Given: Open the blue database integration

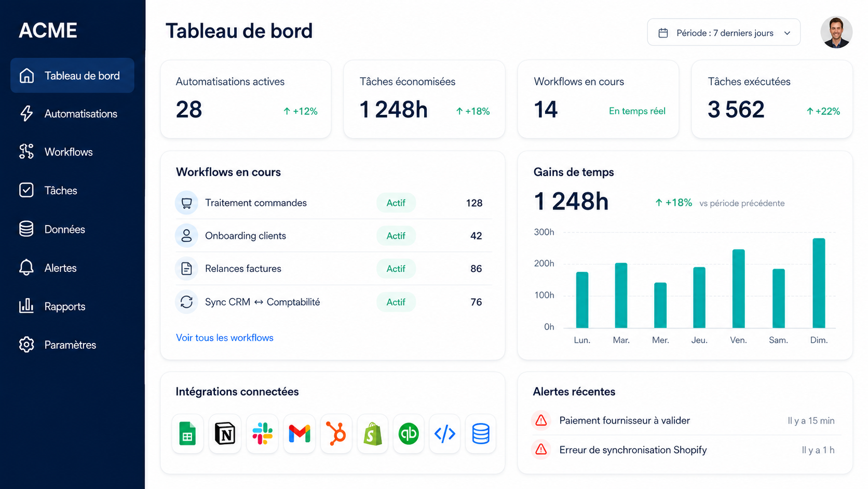Looking at the screenshot, I should click(481, 433).
